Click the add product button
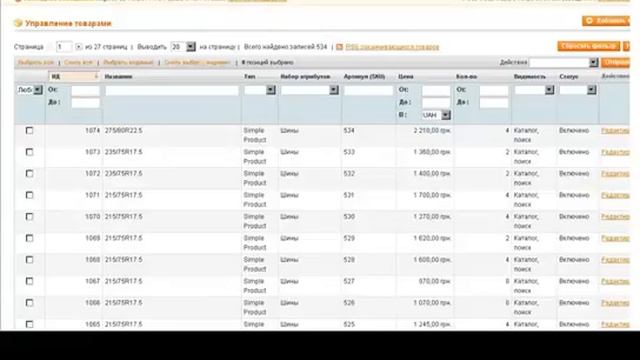 (606, 20)
